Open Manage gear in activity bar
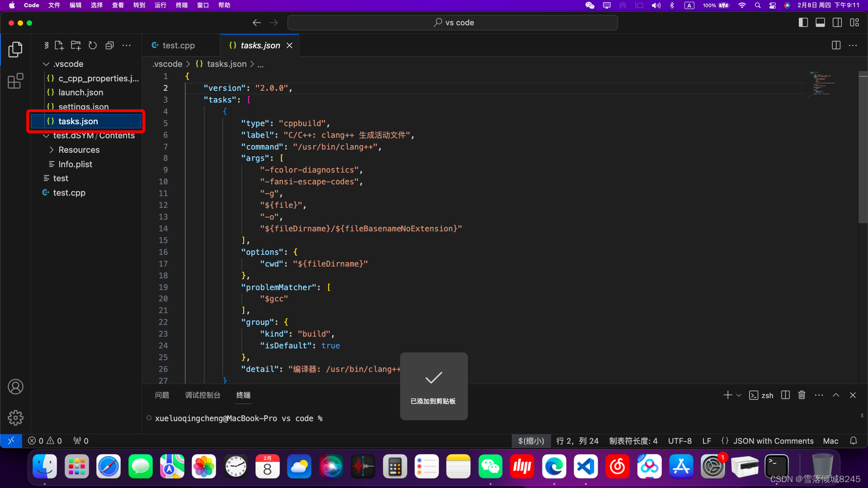 point(15,418)
